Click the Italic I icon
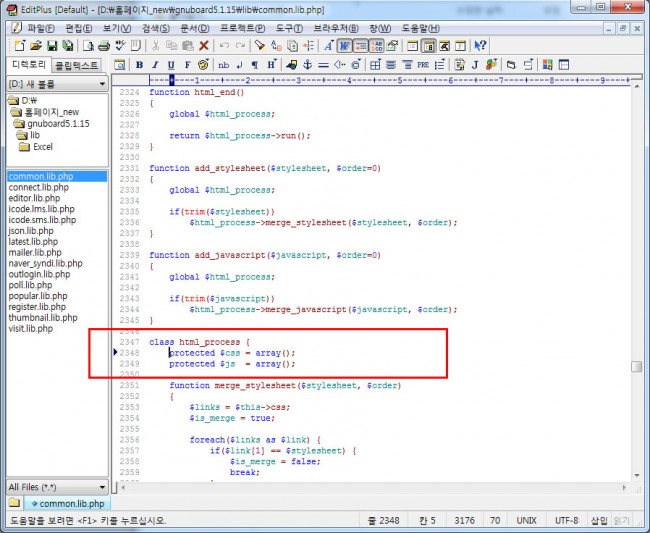Image resolution: width=650 pixels, height=533 pixels. point(155,65)
